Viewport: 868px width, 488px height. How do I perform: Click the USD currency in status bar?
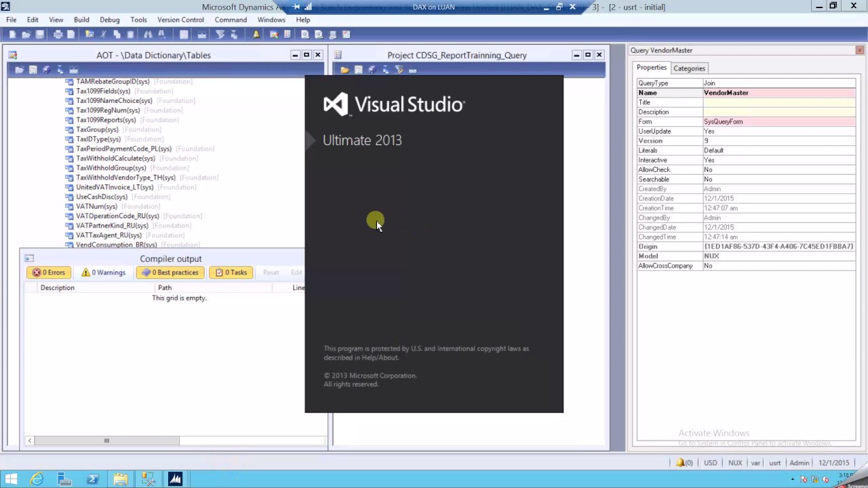(710, 463)
